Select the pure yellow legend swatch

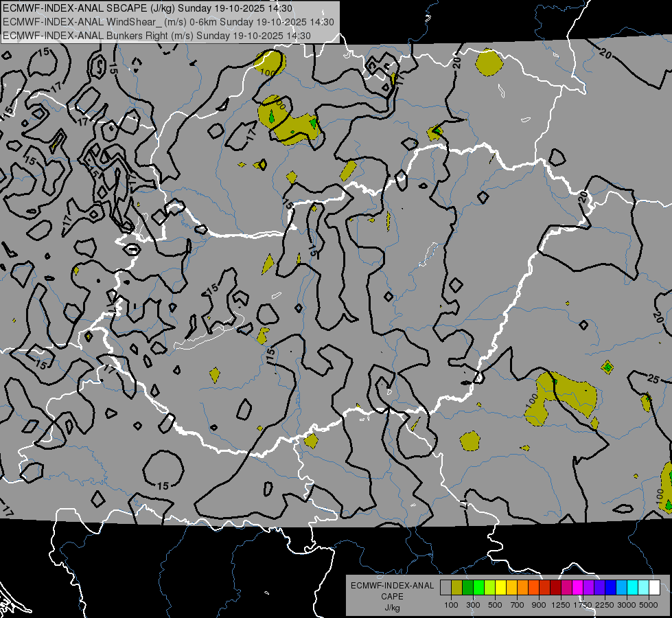pos(500,588)
